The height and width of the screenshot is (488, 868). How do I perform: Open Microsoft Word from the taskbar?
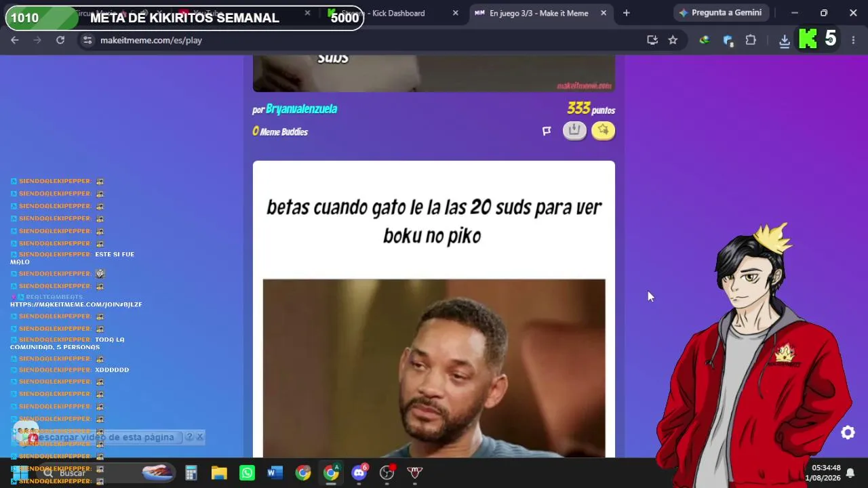pyautogui.click(x=275, y=472)
